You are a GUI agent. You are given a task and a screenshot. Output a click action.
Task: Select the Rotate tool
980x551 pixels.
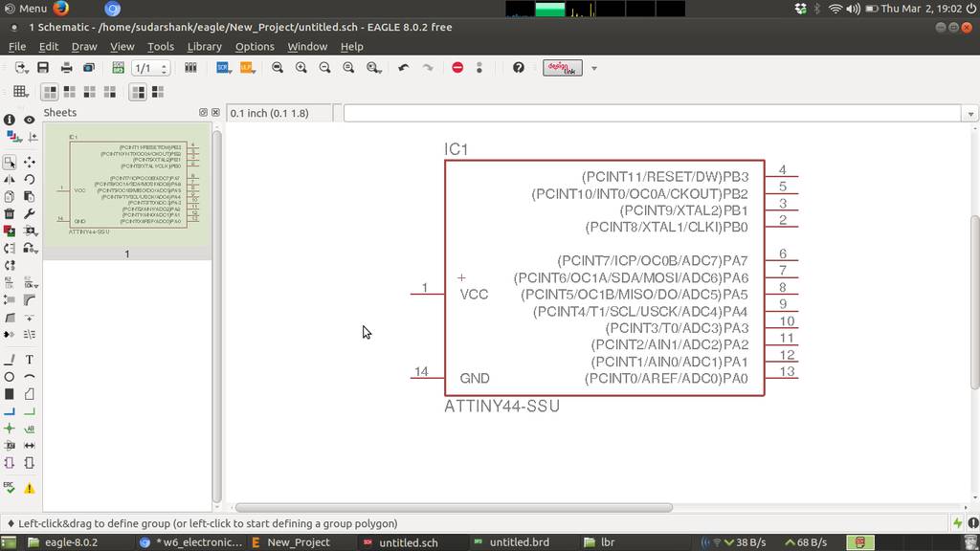[x=30, y=179]
